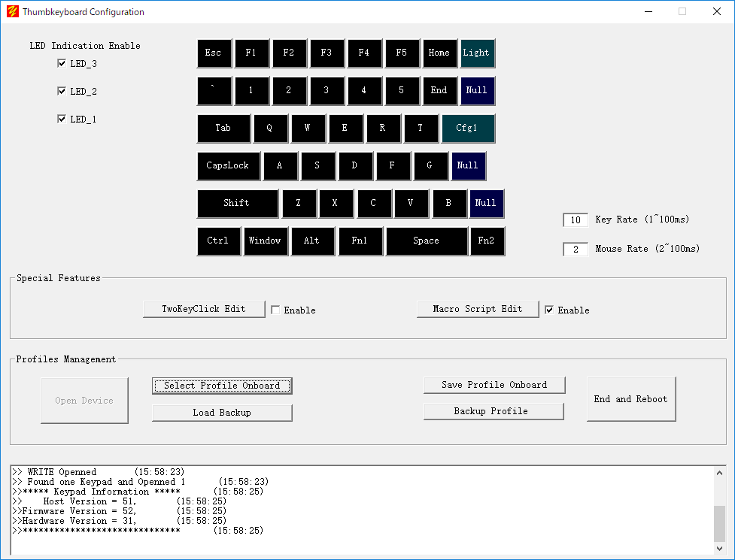Select the teal Light key
The image size is (735, 560).
coord(477,53)
